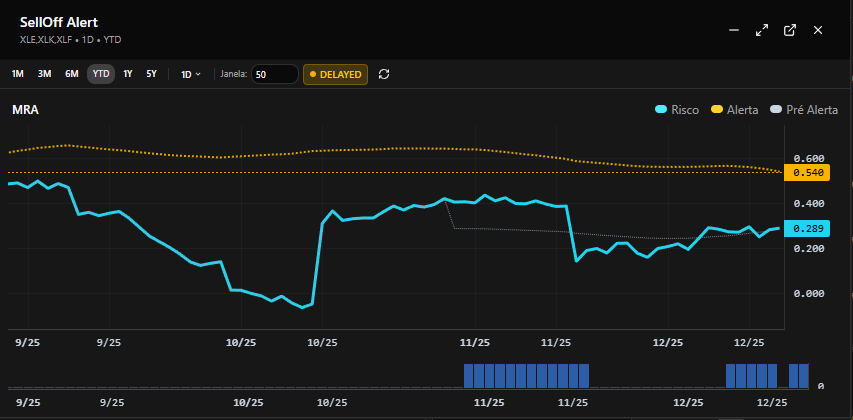The height and width of the screenshot is (420, 853).
Task: Click the DELAYED status badge
Action: (x=335, y=74)
